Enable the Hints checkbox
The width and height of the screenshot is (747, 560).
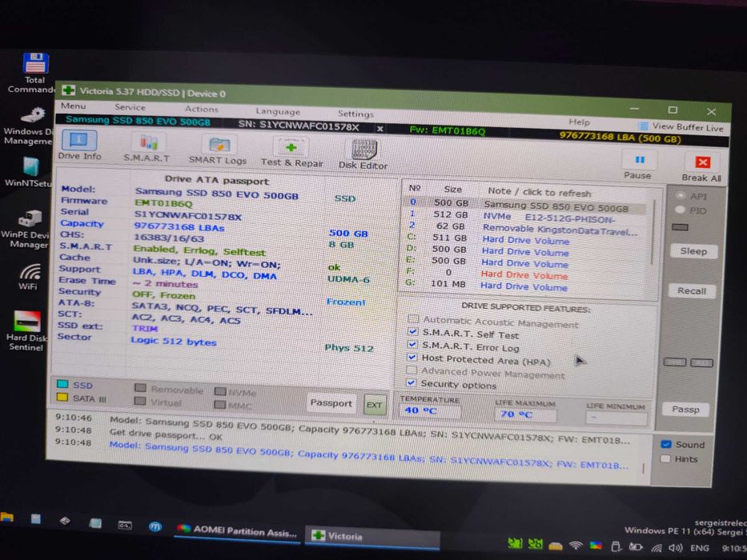(665, 458)
